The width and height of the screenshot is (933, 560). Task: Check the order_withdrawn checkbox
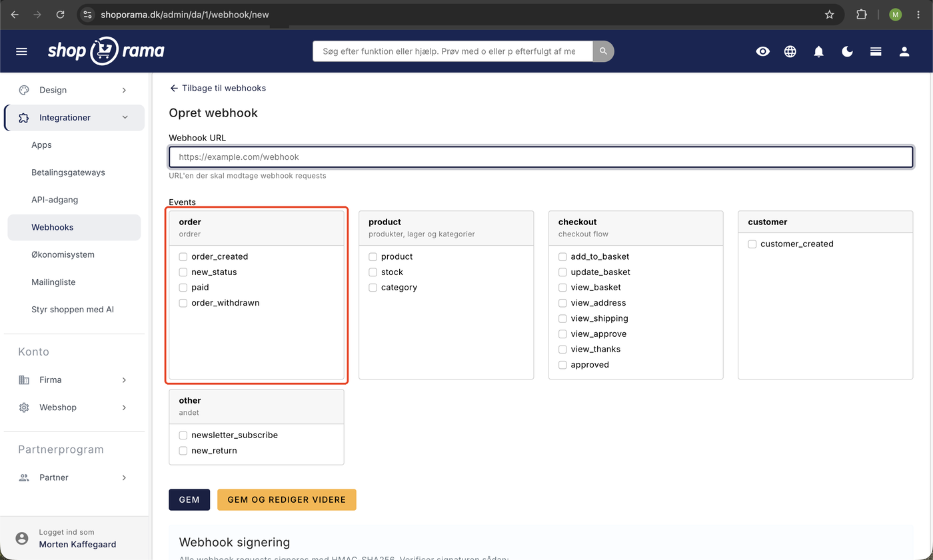tap(183, 303)
